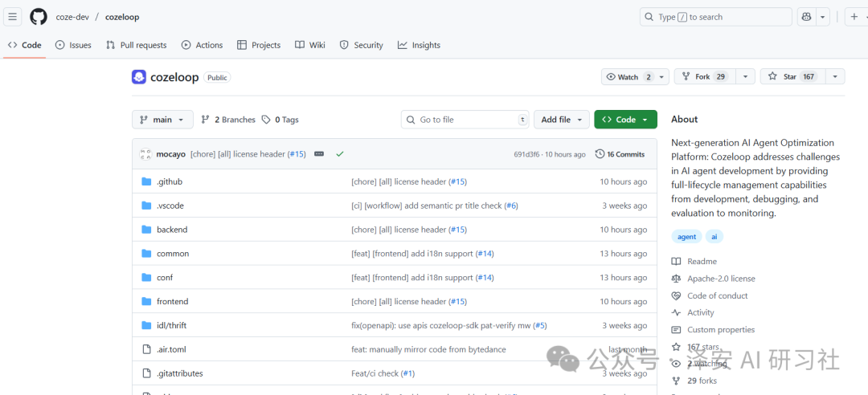Viewport: 868px width, 395px height.
Task: Open the Custom properties link
Action: coord(713,330)
